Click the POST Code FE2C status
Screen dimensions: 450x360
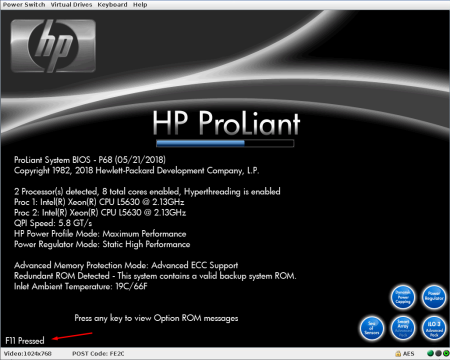coord(98,354)
